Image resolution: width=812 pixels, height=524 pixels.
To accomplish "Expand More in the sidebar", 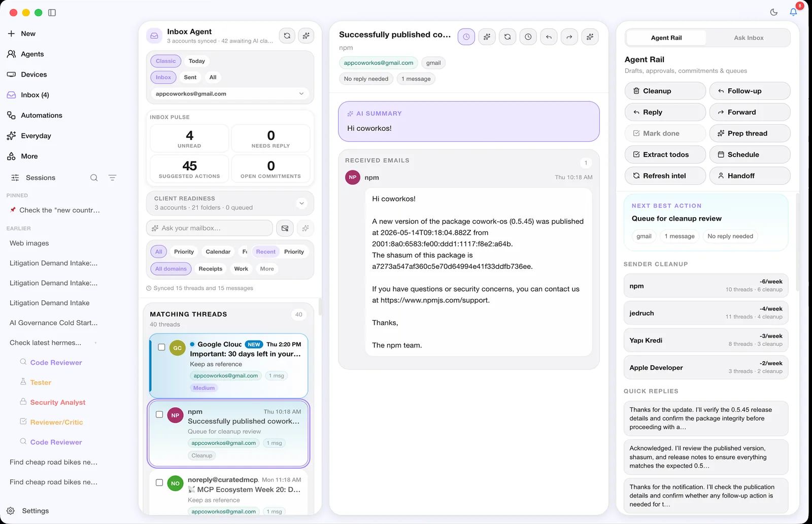I will click(x=29, y=156).
